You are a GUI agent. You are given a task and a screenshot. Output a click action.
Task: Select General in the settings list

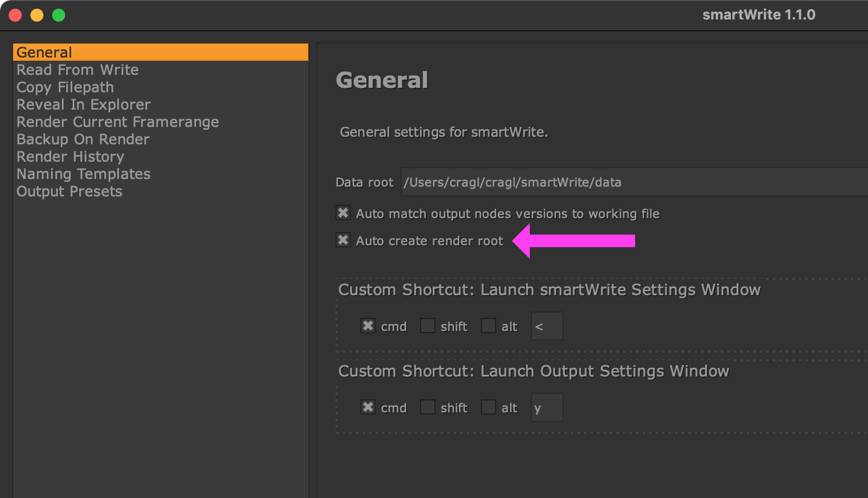coord(45,53)
